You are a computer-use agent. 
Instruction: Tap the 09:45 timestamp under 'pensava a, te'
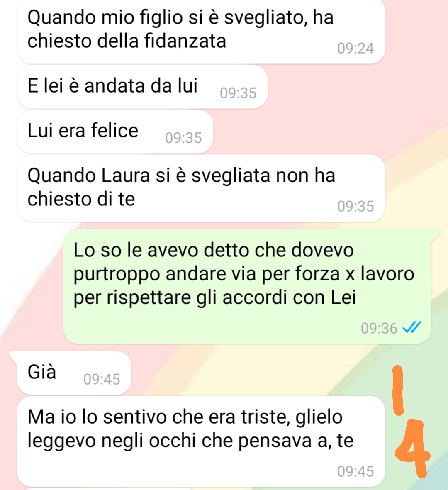coord(355,471)
